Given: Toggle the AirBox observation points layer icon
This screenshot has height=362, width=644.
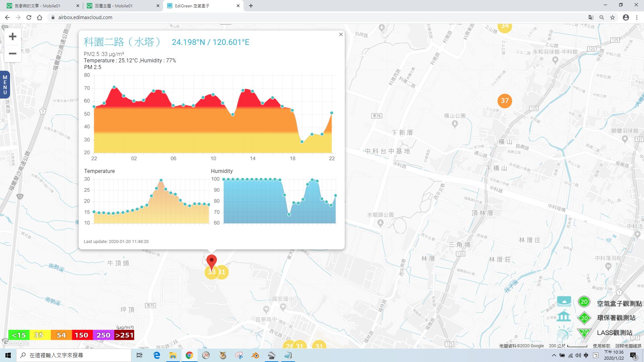Looking at the screenshot, I should point(564,301).
